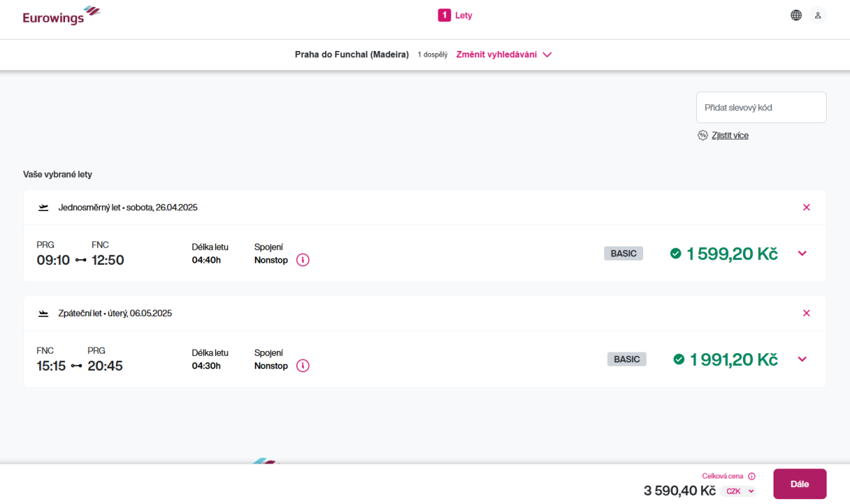The image size is (850, 504).
Task: Click the BASIC tariff badge on outbound flight
Action: (x=623, y=253)
